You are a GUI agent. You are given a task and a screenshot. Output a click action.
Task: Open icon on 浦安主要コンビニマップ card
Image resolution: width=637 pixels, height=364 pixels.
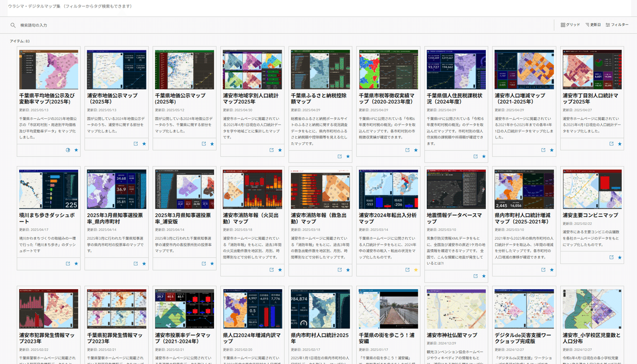click(612, 257)
